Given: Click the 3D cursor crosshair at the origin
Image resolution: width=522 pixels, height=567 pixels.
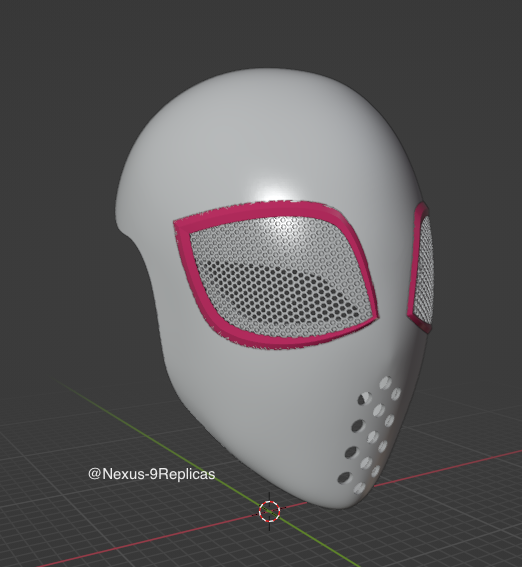Looking at the screenshot, I should (x=269, y=511).
